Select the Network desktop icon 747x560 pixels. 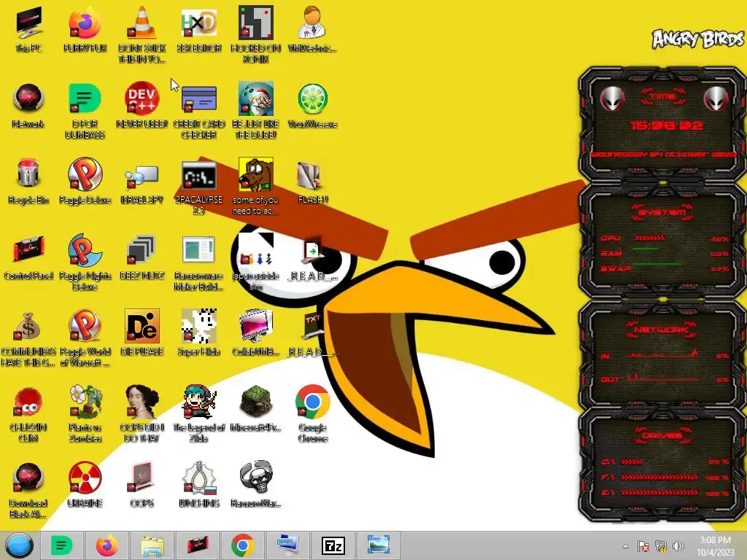click(28, 106)
